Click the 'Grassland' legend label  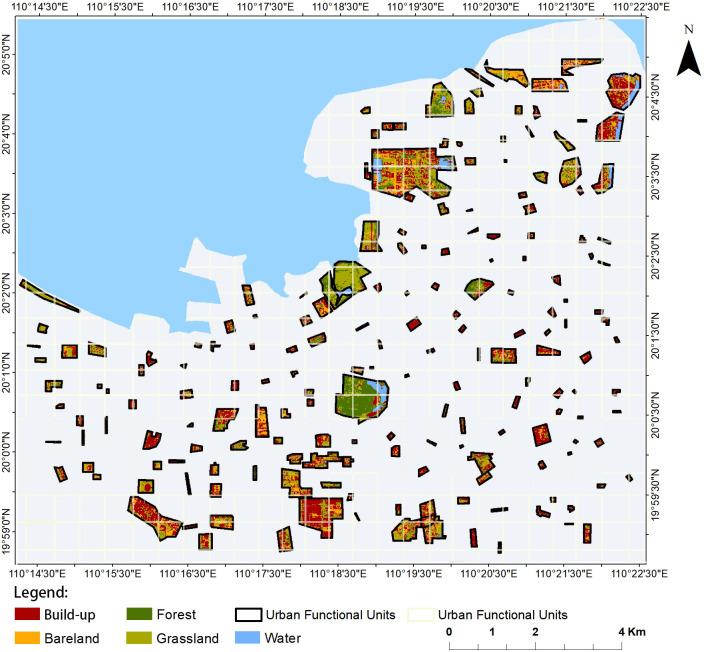189,637
